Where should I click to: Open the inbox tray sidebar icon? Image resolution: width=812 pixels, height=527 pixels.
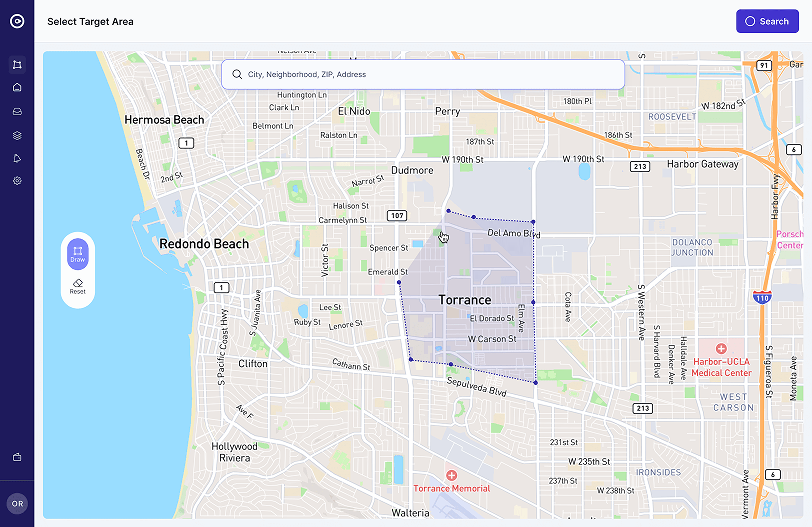tap(17, 111)
